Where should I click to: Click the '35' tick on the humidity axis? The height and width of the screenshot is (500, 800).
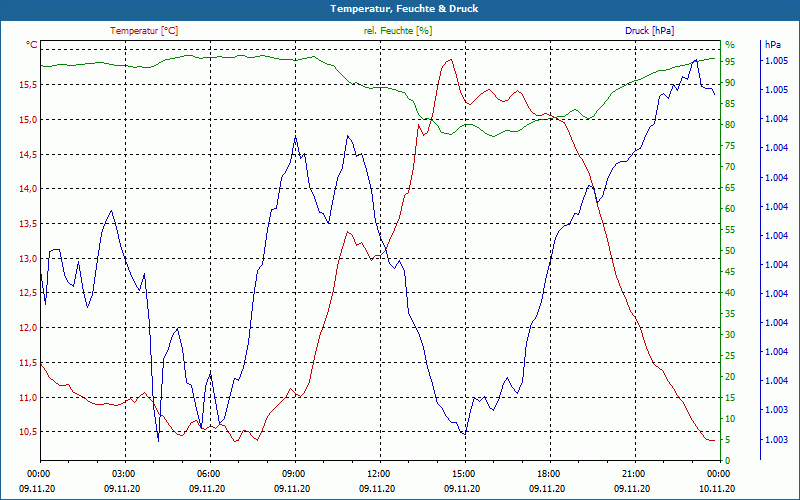730,314
